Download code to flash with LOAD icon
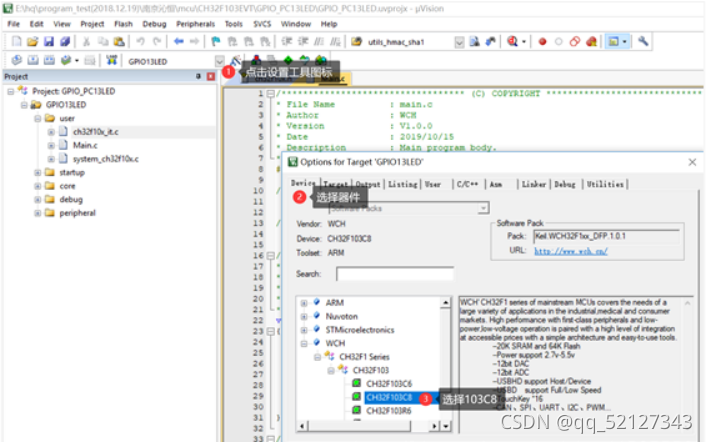 111,60
